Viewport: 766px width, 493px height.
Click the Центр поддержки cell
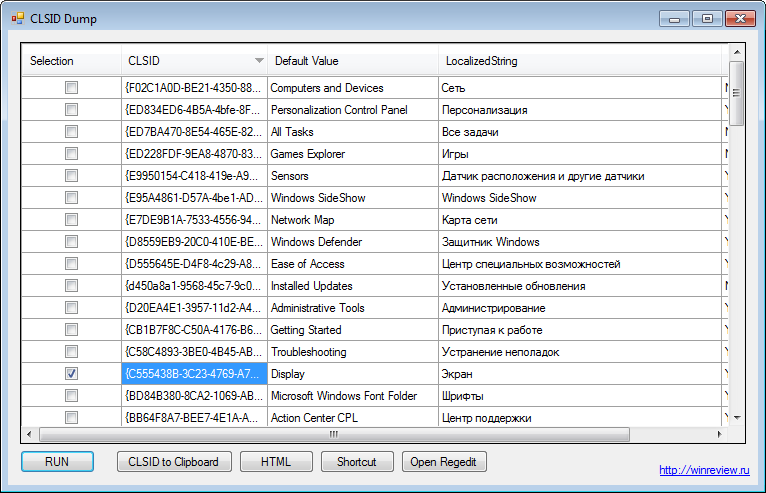pos(580,416)
